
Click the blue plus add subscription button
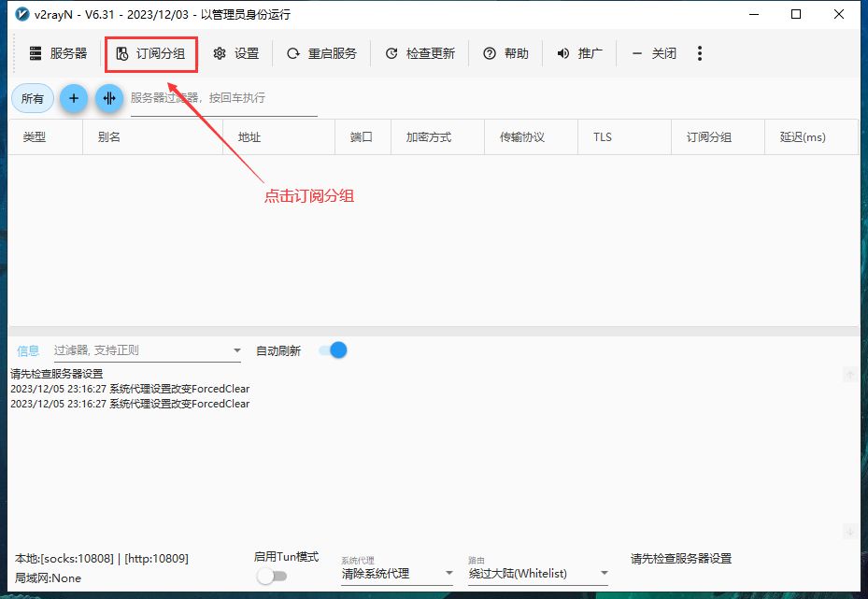[x=73, y=98]
